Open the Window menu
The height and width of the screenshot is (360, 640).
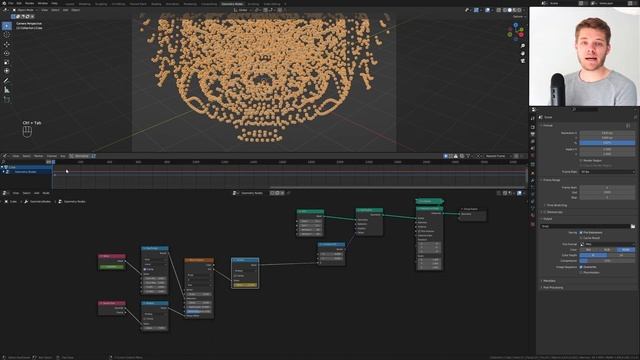42,3
